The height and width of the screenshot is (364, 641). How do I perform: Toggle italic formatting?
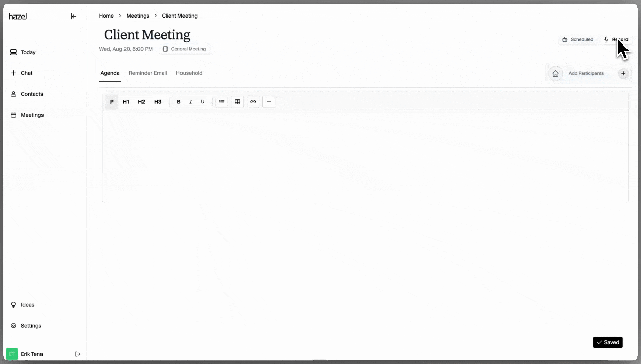point(191,102)
